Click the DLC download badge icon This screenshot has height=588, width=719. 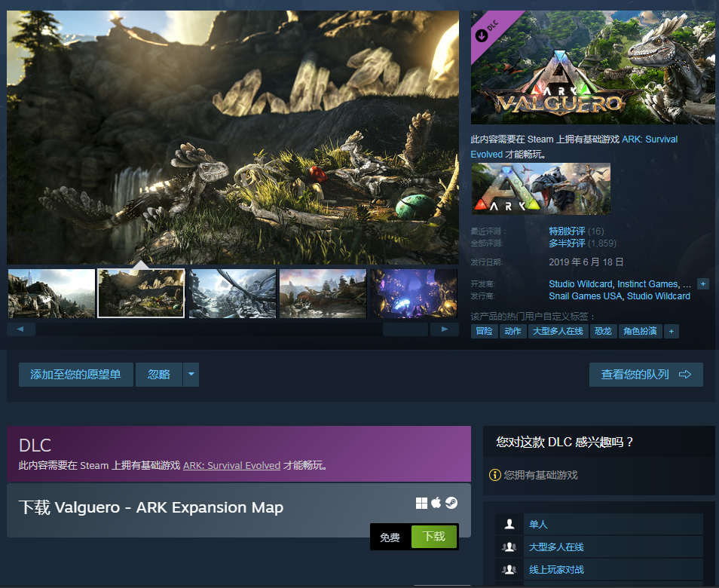482,35
